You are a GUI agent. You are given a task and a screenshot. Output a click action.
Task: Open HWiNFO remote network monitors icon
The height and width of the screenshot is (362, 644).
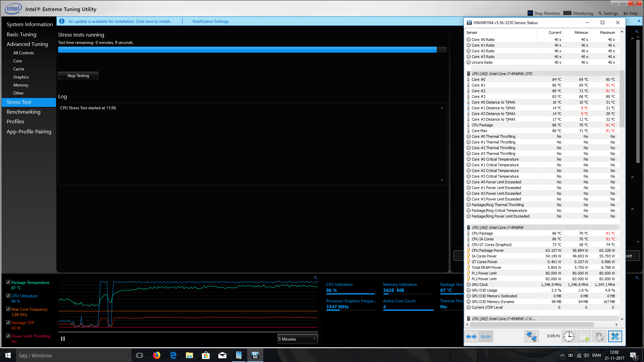(x=532, y=337)
